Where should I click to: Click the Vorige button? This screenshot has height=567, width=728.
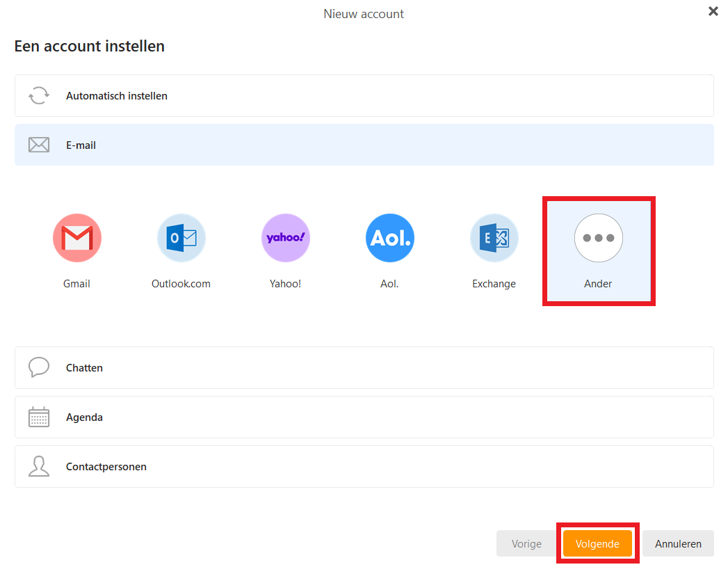[x=526, y=544]
